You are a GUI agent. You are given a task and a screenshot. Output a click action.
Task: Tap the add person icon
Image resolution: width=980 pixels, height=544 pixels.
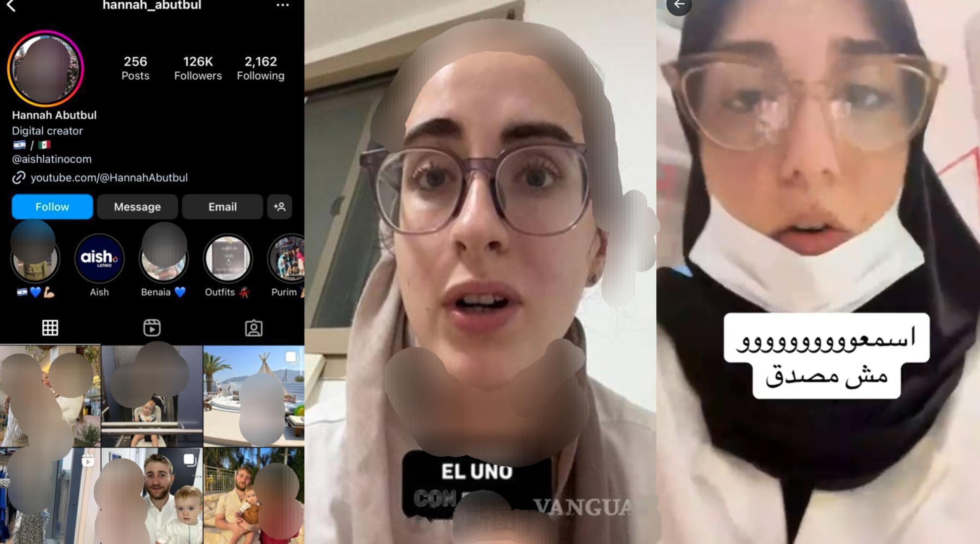[x=280, y=206]
